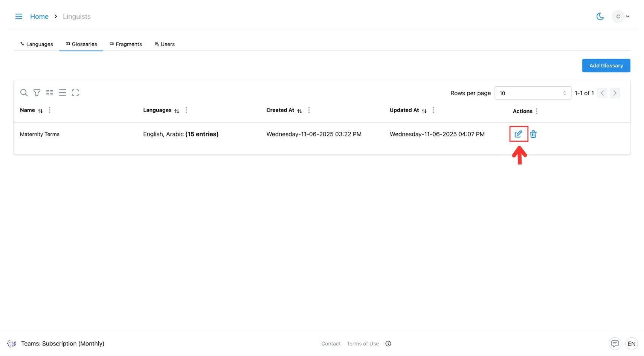This screenshot has width=644, height=356.
Task: Open Terms of Use footer link
Action: coord(363,344)
